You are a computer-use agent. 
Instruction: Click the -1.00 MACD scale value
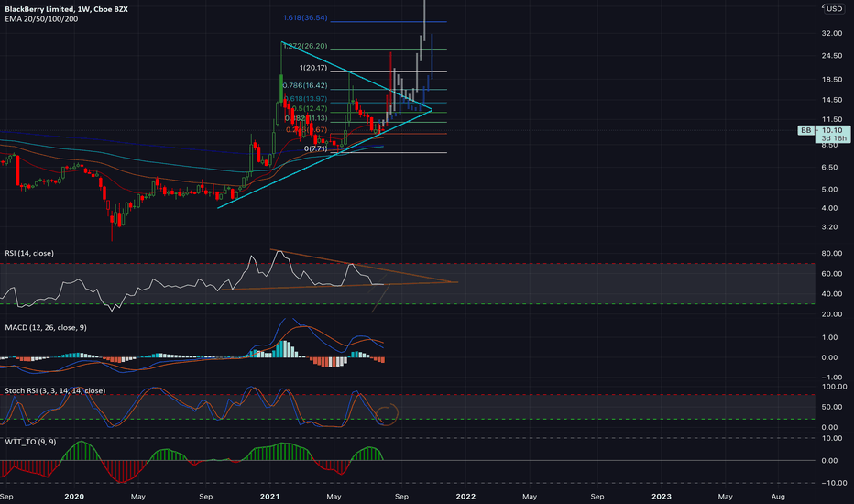(830, 378)
